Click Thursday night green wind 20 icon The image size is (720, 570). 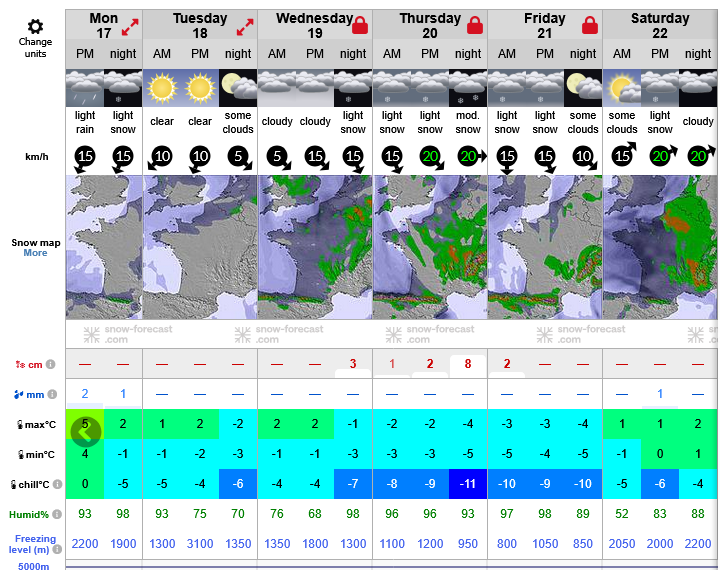point(471,157)
